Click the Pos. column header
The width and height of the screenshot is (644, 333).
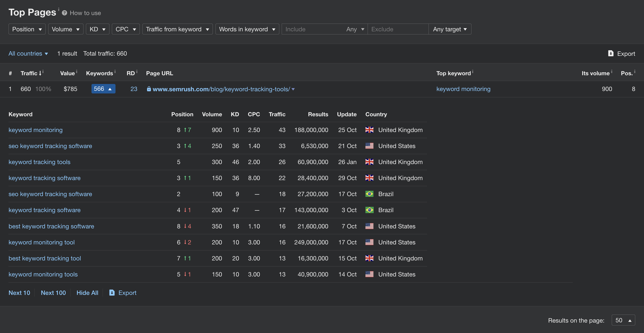point(627,73)
